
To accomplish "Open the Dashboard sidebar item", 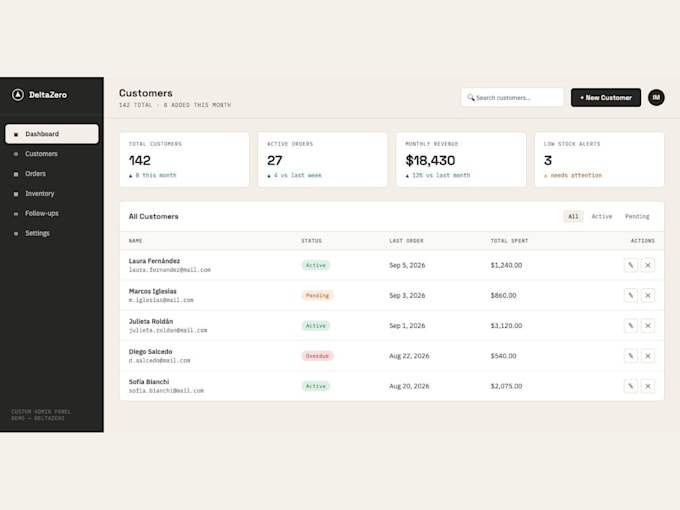I will pos(52,134).
